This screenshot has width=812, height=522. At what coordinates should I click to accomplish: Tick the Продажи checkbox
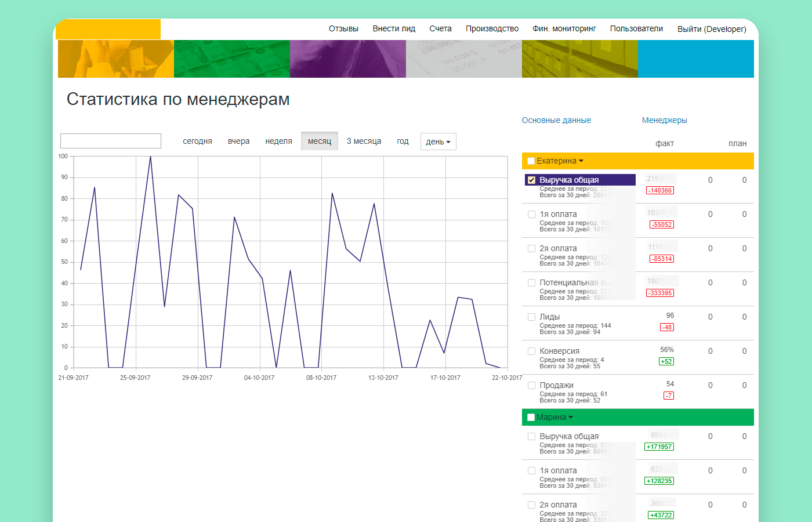click(x=531, y=385)
